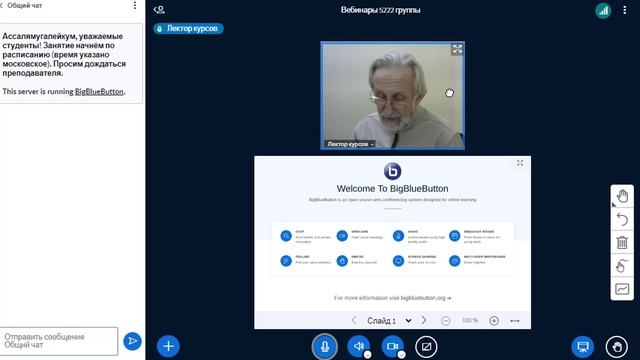The width and height of the screenshot is (640, 360).
Task: Click the bigbluebutton.org link on slide
Action: pos(425,298)
